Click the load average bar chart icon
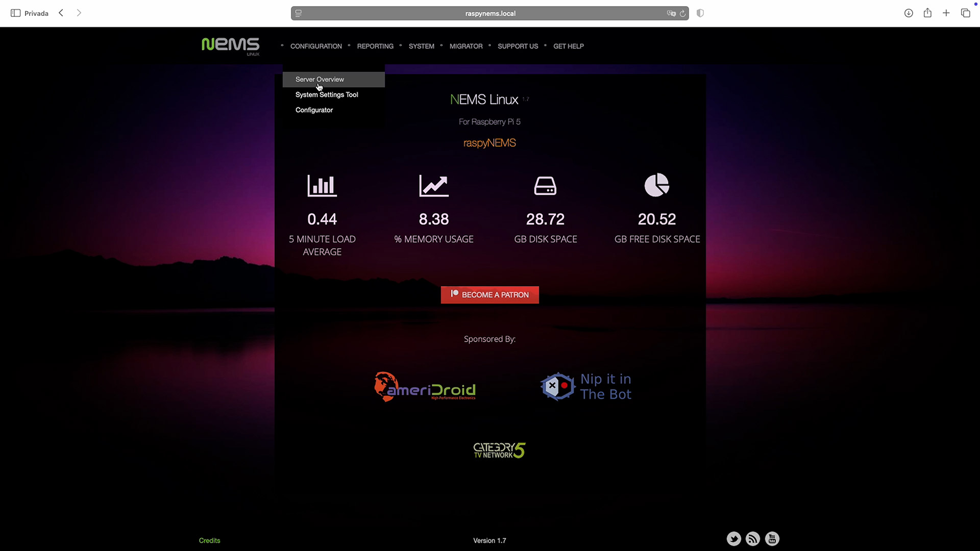Image resolution: width=980 pixels, height=551 pixels. coord(322,186)
